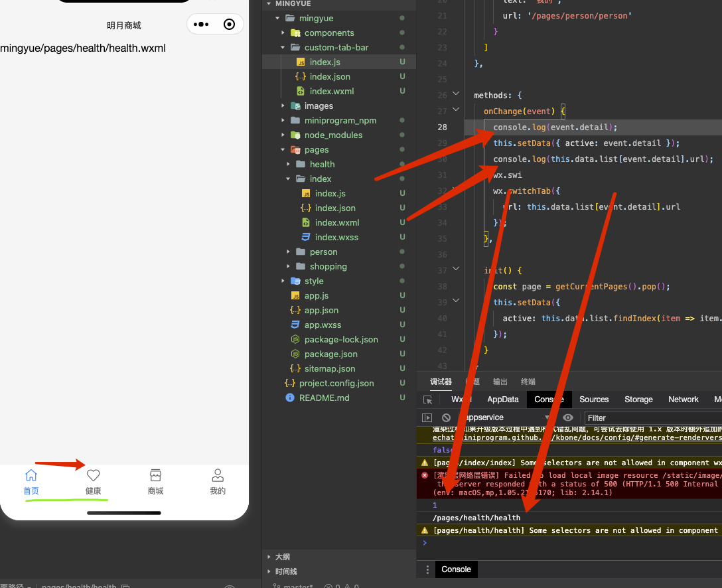Select the bottom Console drawer tab
The height and width of the screenshot is (588, 722).
click(x=456, y=569)
